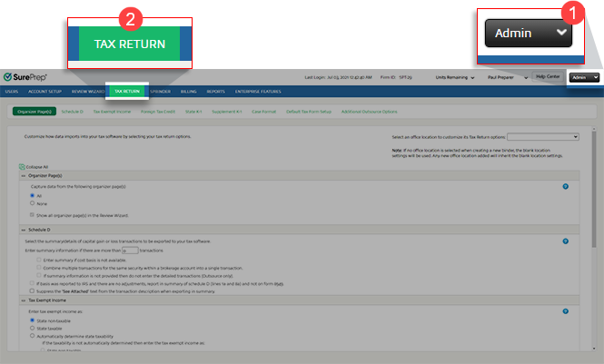
Task: Click the Firm ID text in header
Action: (396, 77)
